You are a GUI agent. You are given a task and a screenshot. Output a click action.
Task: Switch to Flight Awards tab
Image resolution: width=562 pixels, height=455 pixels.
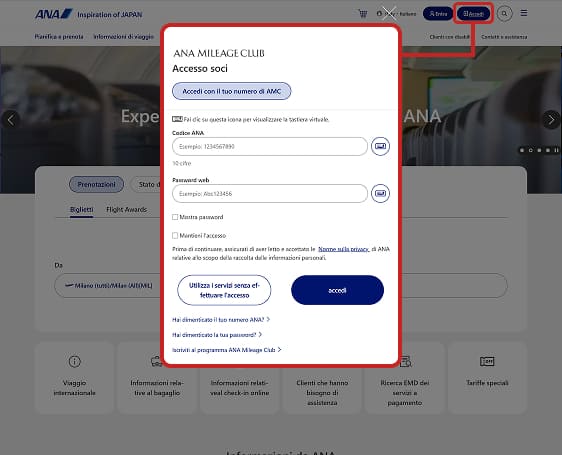coord(127,209)
